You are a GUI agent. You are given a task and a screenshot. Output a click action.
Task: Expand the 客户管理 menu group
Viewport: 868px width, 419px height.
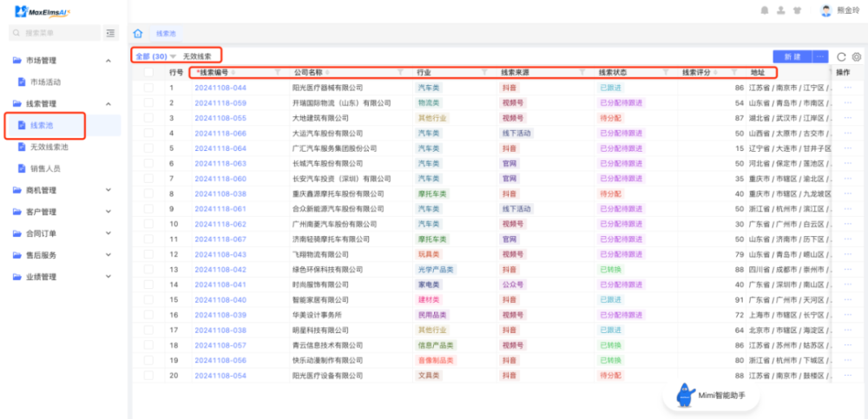point(108,212)
